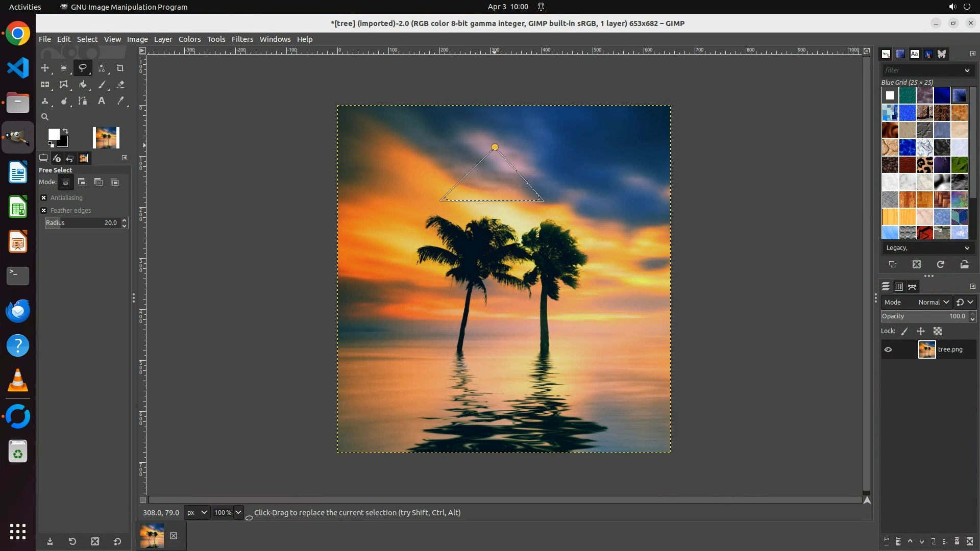Expand the zoom 100% dropdown

(x=238, y=513)
